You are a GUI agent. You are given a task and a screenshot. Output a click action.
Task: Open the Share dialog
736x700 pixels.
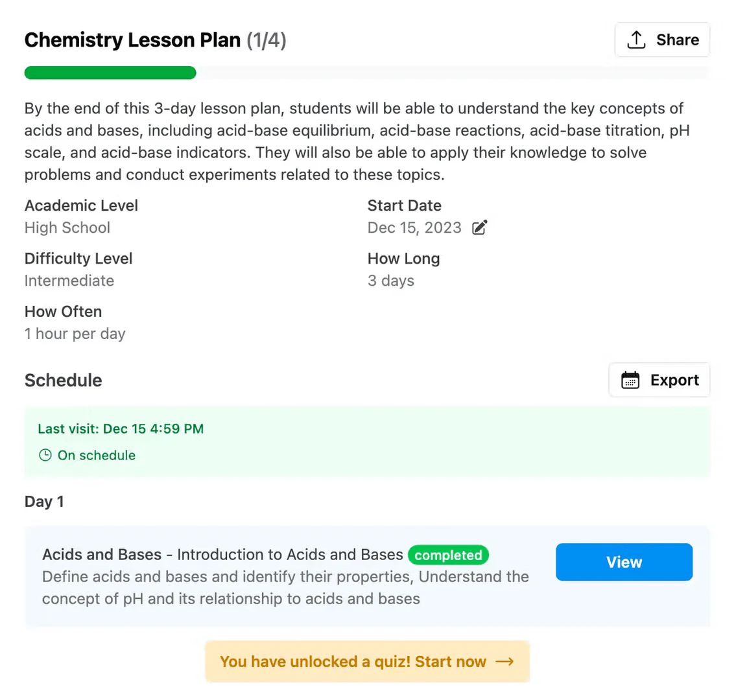(x=662, y=39)
